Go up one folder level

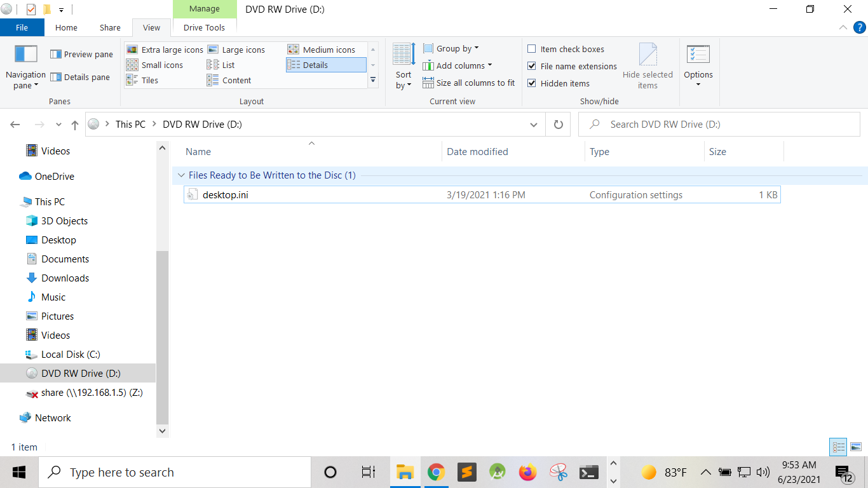75,125
